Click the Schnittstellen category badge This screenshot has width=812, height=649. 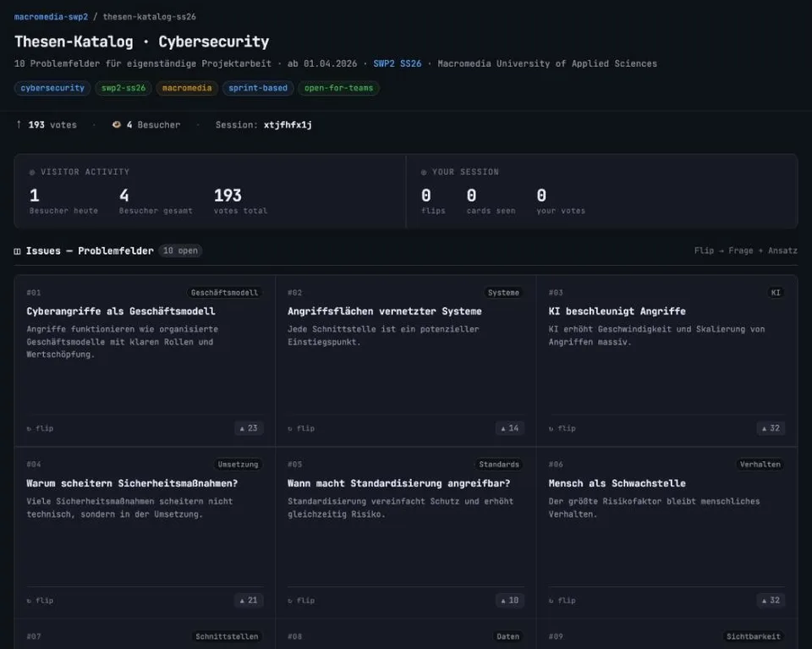point(227,636)
